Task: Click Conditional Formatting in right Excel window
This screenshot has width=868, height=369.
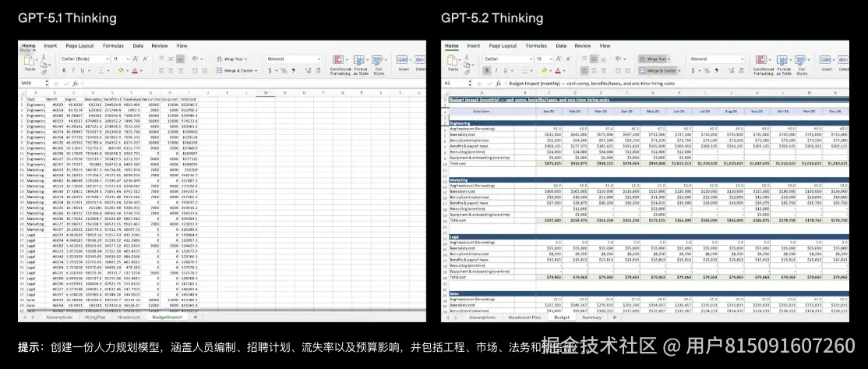Action: pyautogui.click(x=764, y=66)
